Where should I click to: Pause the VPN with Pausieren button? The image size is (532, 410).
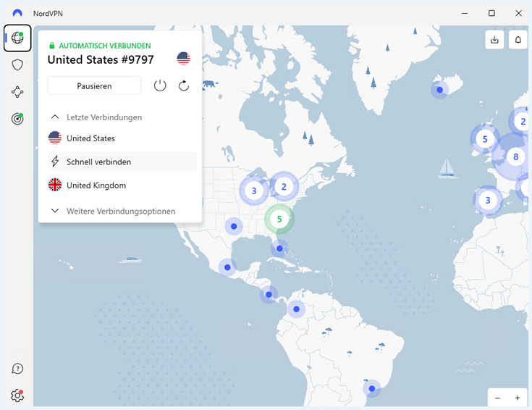click(94, 85)
